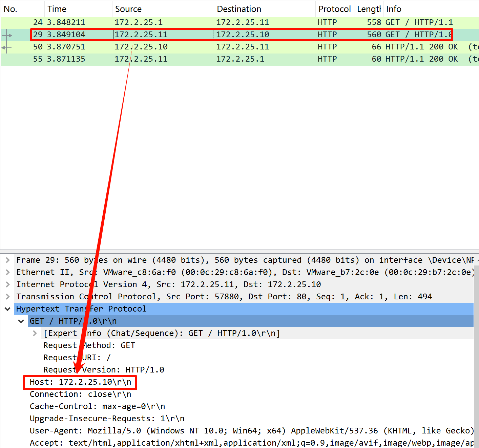Select the Request Method: GET field
This screenshot has height=448, width=479.
pyautogui.click(x=89, y=345)
